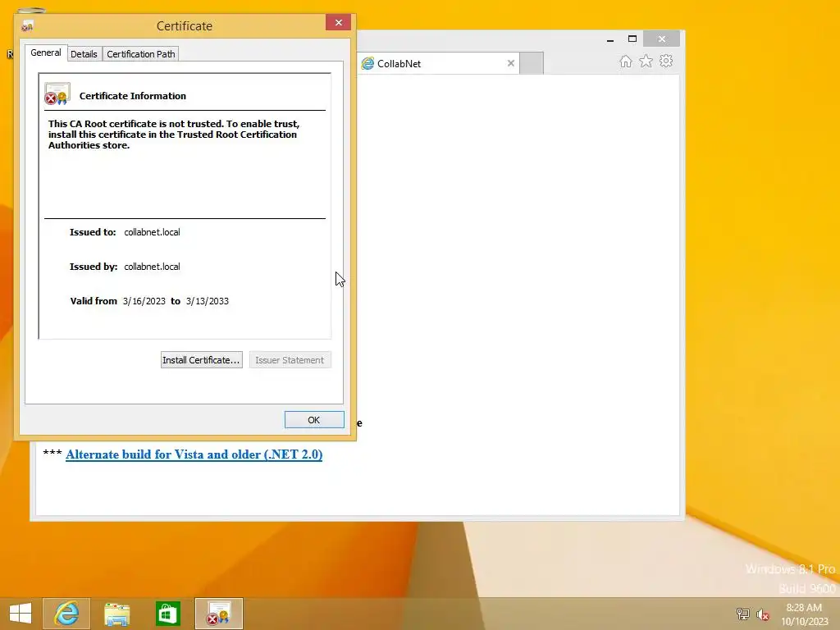
Task: Open the Windows Start button
Action: [x=21, y=614]
